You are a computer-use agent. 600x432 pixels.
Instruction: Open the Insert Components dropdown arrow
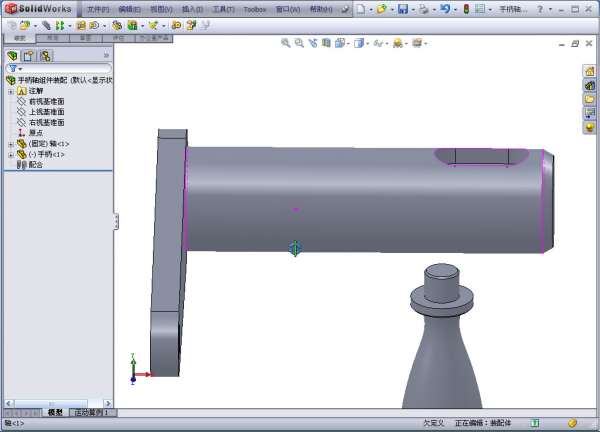click(35, 26)
